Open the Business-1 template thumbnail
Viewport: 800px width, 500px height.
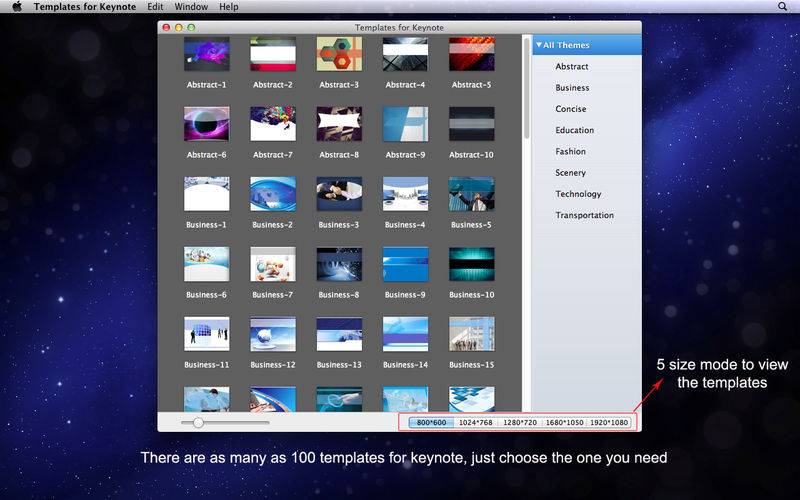(x=207, y=194)
